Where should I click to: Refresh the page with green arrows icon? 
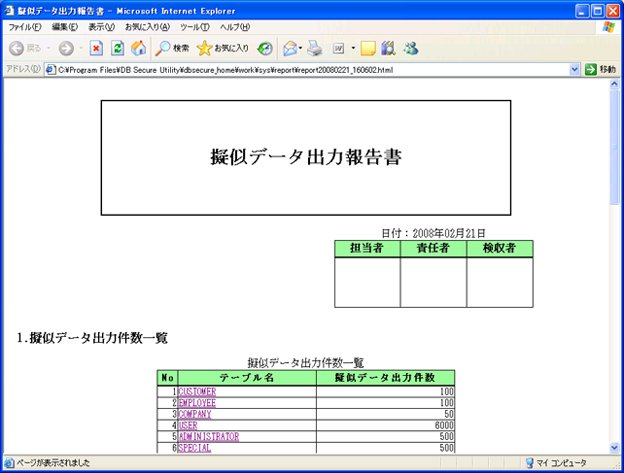pyautogui.click(x=117, y=49)
